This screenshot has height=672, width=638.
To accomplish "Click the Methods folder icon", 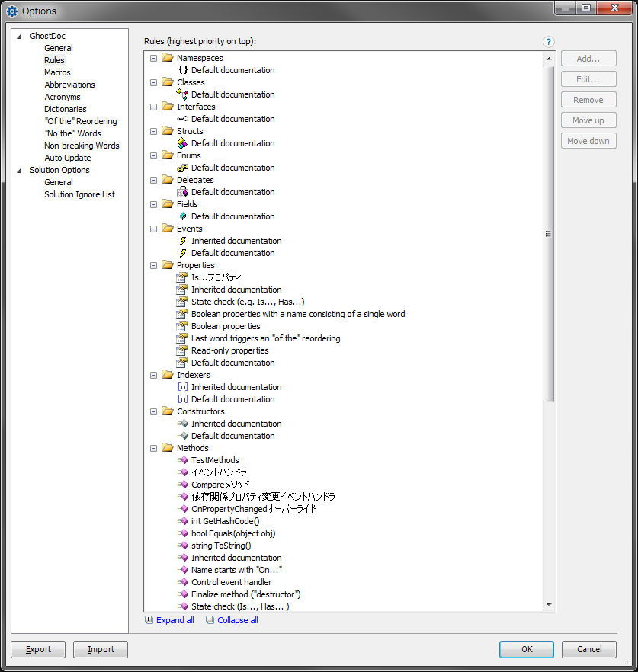I will click(167, 448).
